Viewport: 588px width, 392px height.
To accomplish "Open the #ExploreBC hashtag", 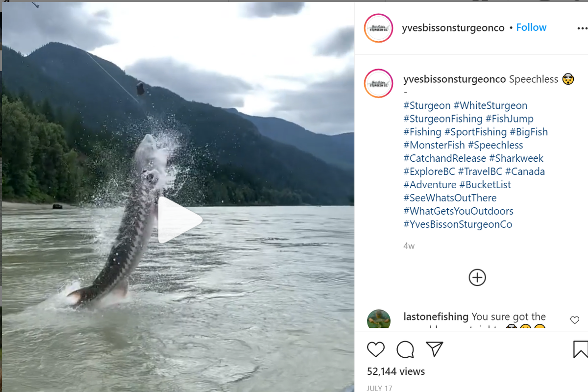I will click(429, 171).
